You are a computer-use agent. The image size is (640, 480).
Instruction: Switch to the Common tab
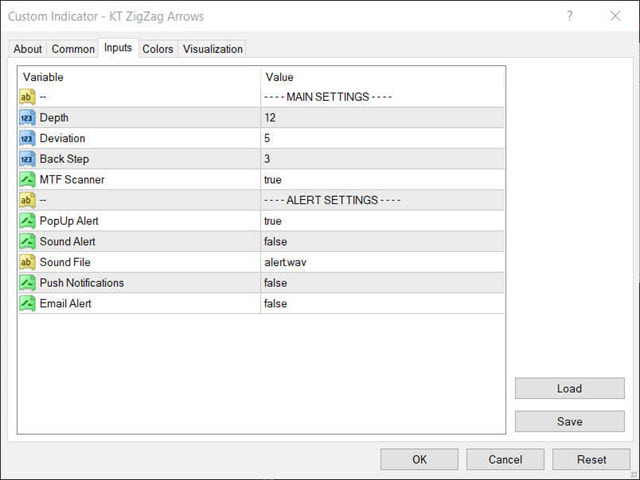73,49
